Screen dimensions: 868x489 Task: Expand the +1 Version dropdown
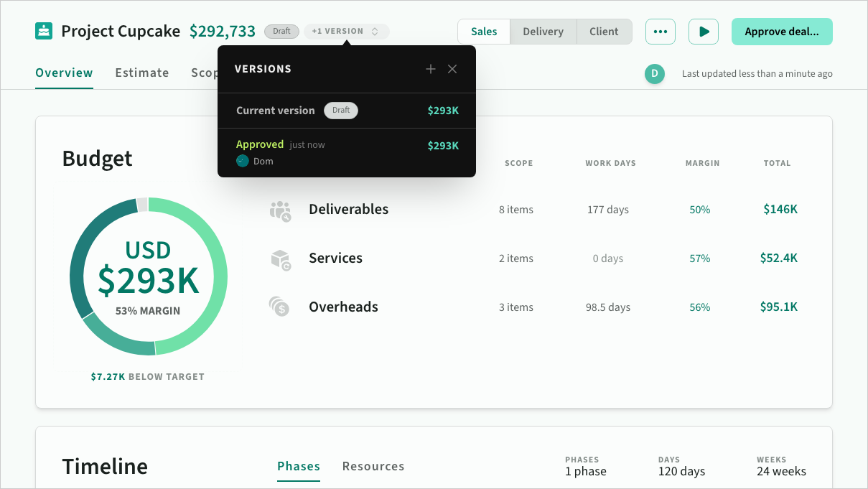coord(346,32)
